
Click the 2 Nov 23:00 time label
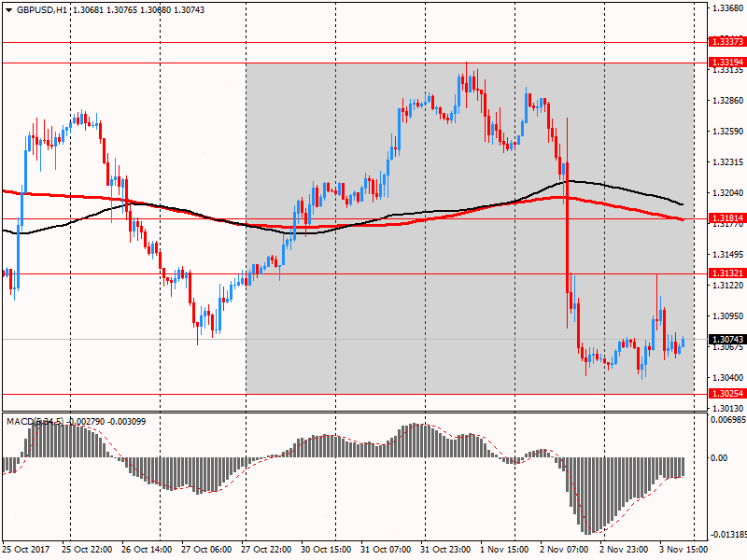[x=624, y=550]
